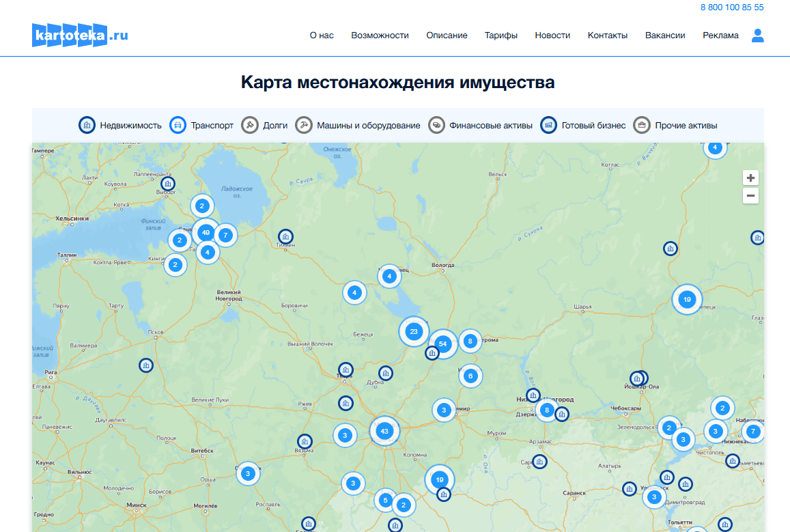This screenshot has width=790, height=532.
Task: Click property marker near Тихвин
Action: (x=285, y=236)
